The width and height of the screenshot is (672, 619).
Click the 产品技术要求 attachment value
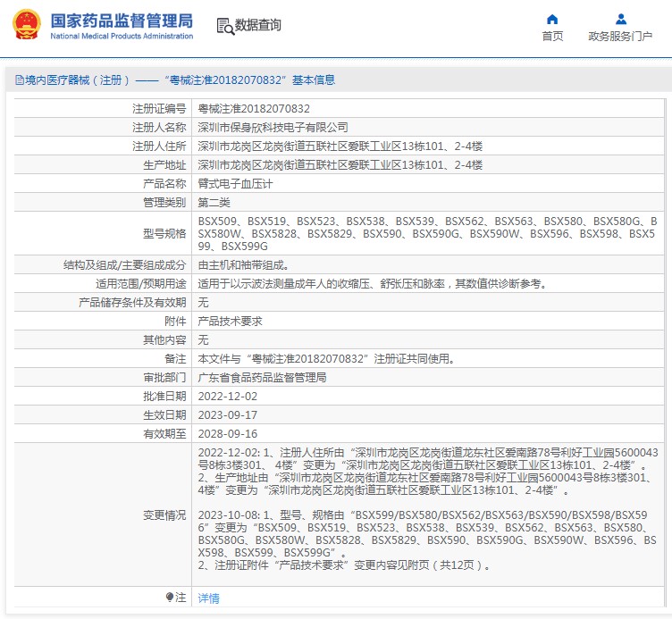click(x=230, y=321)
